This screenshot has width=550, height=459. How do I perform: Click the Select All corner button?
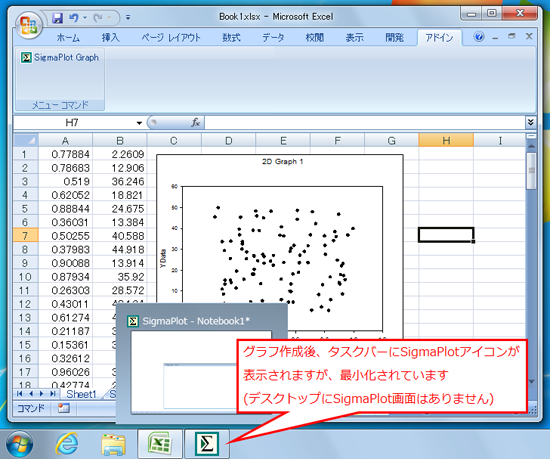point(26,140)
